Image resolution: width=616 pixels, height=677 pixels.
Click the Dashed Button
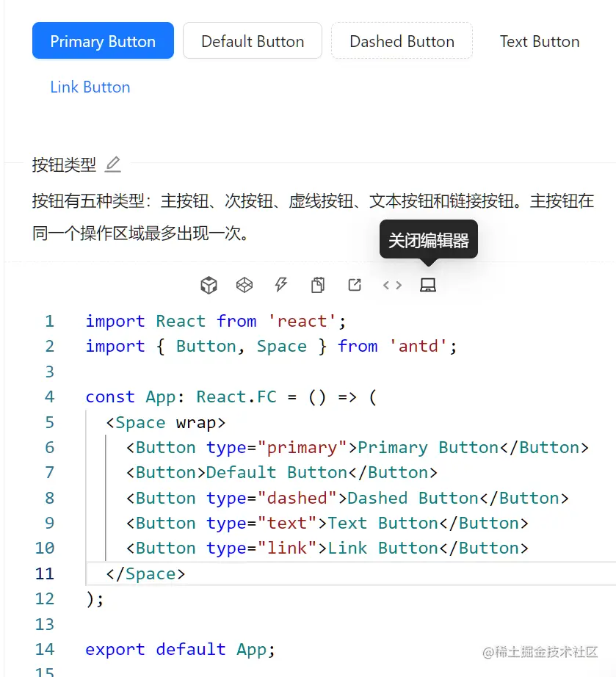coord(402,41)
